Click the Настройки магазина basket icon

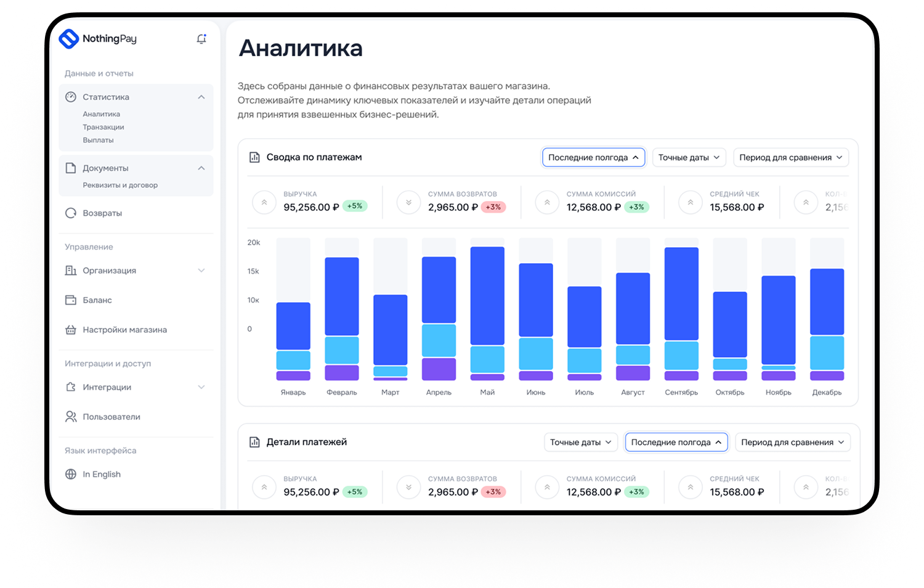[x=71, y=329]
